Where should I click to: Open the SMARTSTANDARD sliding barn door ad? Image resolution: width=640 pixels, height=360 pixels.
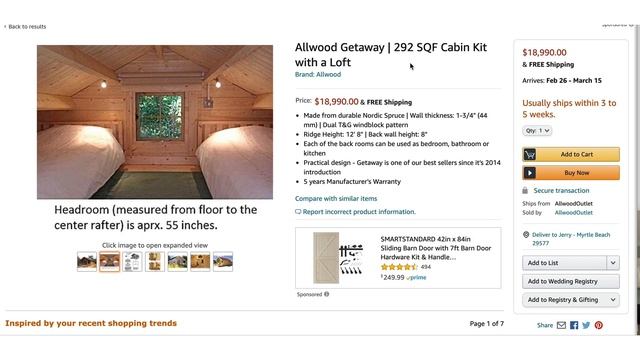click(398, 258)
